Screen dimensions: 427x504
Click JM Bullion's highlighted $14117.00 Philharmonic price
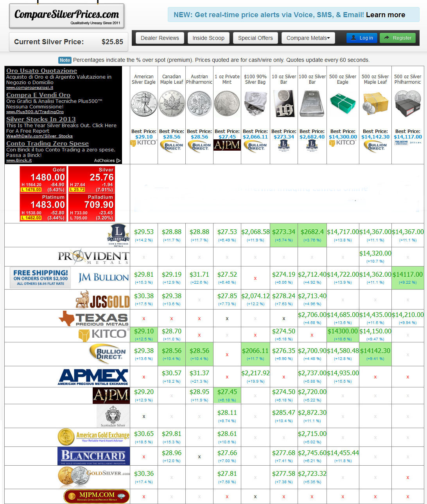(408, 275)
